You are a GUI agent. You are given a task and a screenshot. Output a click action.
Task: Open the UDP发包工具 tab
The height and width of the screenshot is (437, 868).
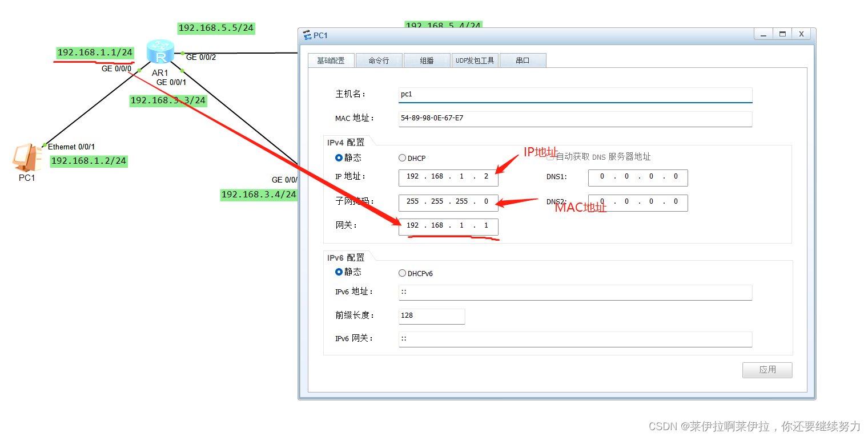pyautogui.click(x=475, y=60)
